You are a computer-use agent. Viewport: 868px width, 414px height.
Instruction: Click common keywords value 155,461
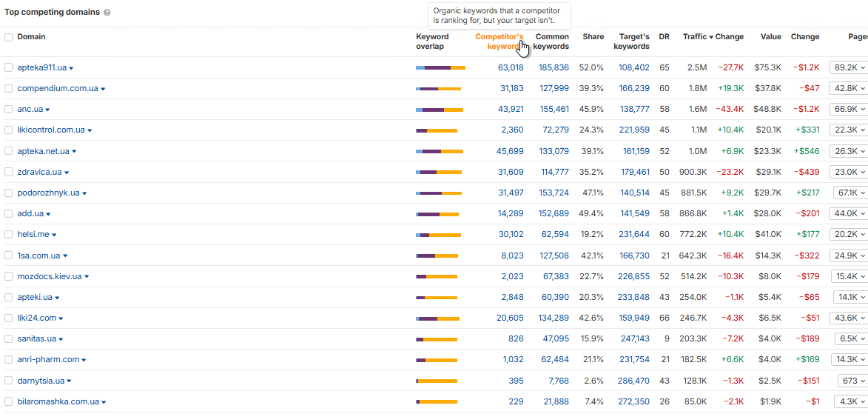[x=554, y=109]
